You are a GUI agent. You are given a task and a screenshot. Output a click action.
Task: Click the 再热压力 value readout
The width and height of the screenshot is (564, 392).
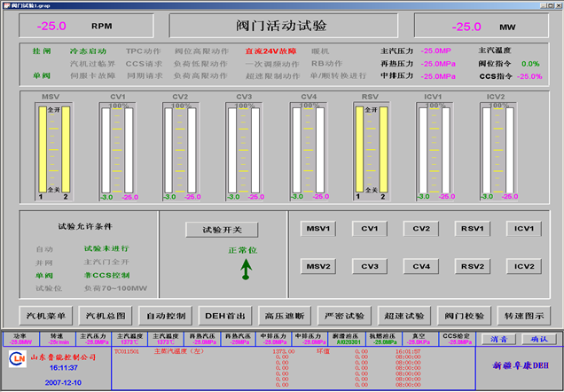tap(438, 64)
